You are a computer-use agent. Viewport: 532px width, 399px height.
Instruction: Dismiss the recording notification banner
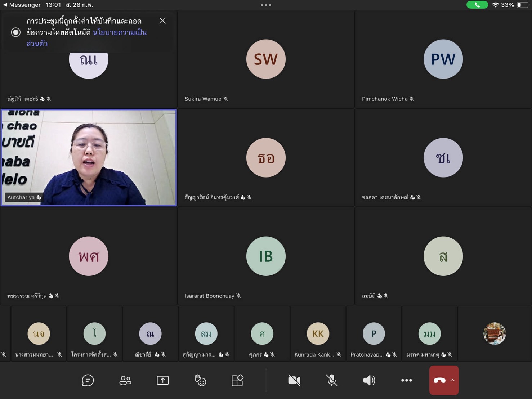(x=162, y=21)
